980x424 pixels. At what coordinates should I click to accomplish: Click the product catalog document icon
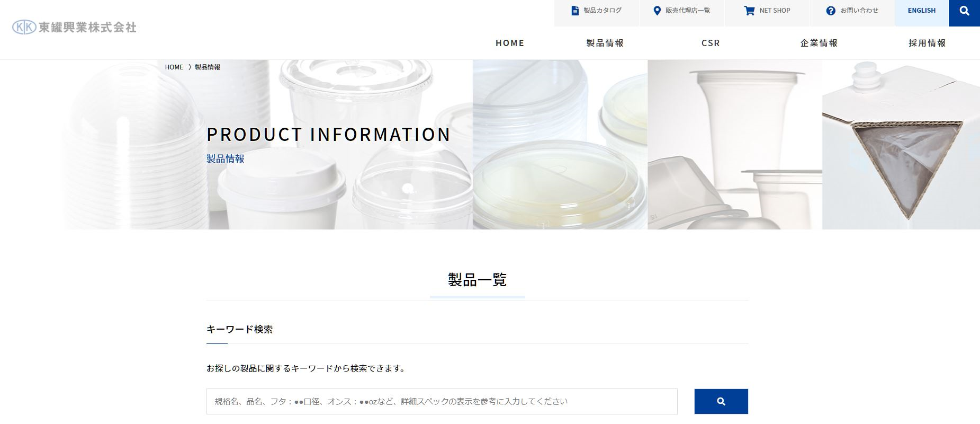coord(575,11)
